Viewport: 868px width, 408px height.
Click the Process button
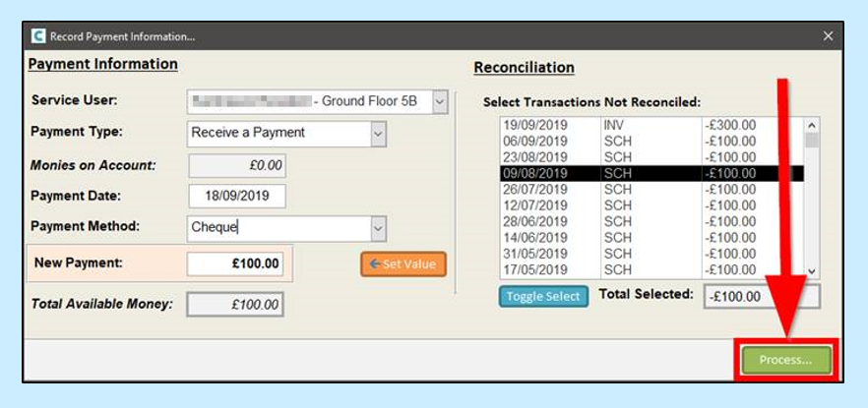(786, 360)
